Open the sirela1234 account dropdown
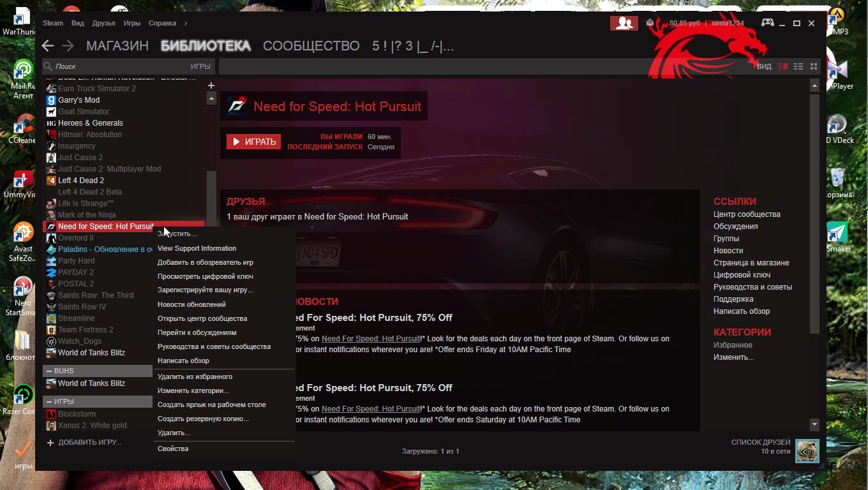The height and width of the screenshot is (490, 868). point(728,23)
